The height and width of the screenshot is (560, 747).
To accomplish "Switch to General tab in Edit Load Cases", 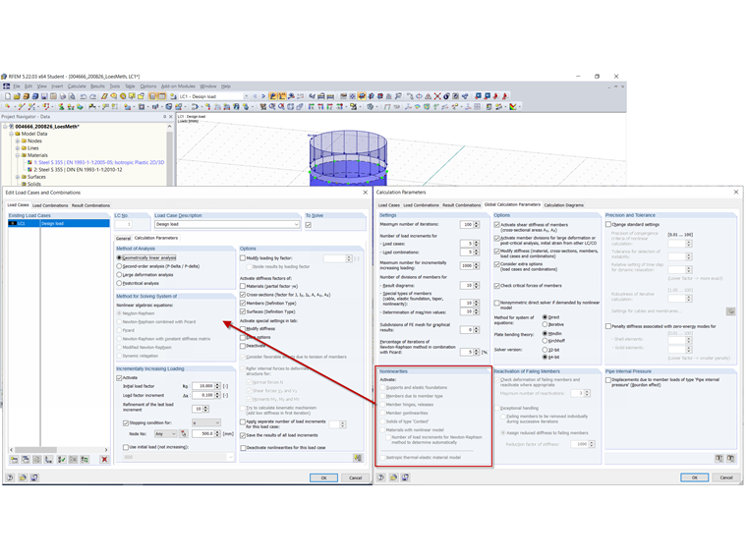I will pyautogui.click(x=124, y=238).
